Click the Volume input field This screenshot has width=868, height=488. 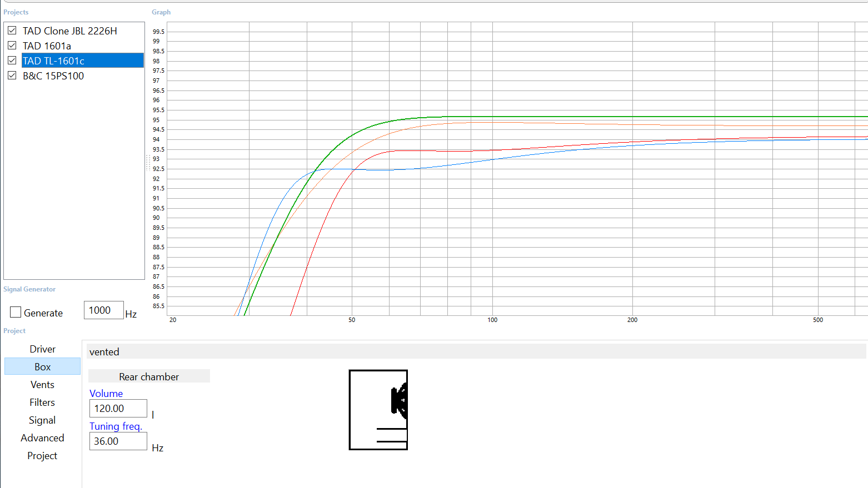[x=118, y=409]
